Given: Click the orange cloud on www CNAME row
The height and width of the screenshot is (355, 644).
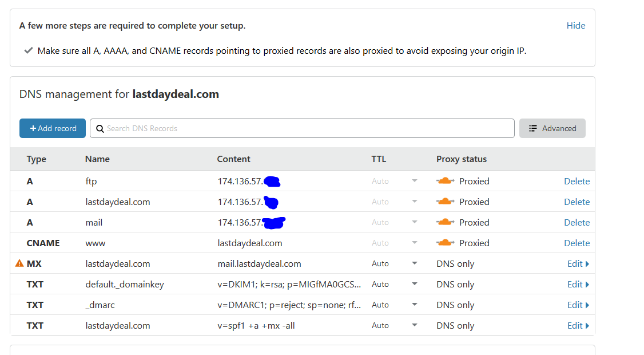Looking at the screenshot, I should [x=445, y=243].
